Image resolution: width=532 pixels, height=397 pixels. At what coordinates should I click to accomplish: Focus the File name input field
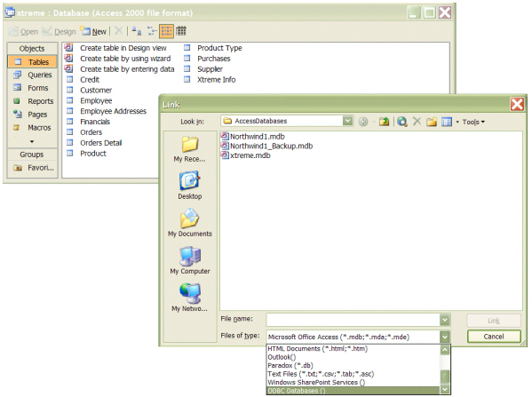[353, 320]
